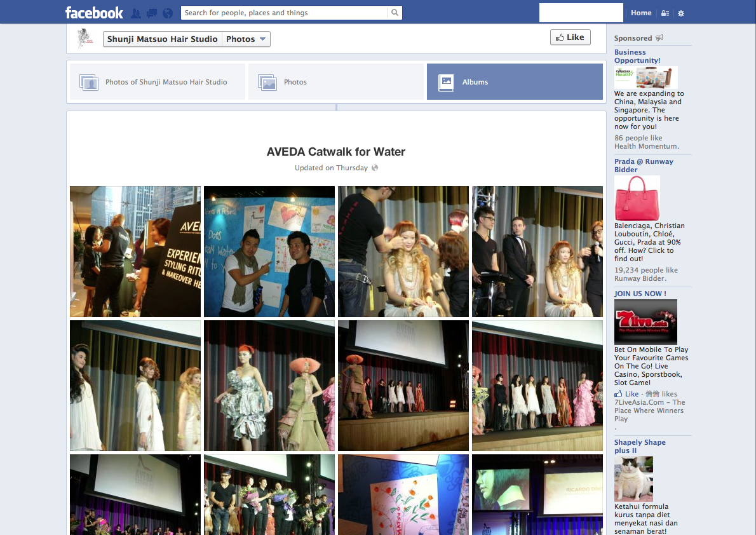Open the model hair styling photo
Image resolution: width=756 pixels, height=535 pixels.
click(403, 252)
